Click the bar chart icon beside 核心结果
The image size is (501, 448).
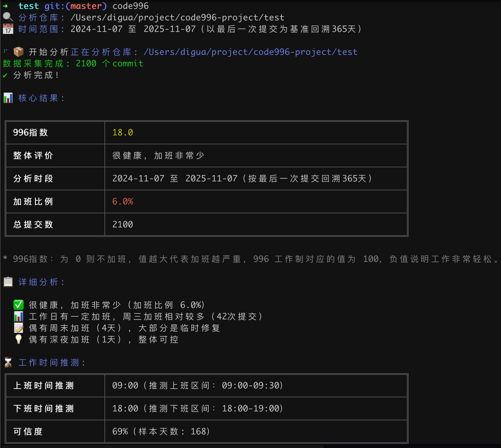click(8, 98)
